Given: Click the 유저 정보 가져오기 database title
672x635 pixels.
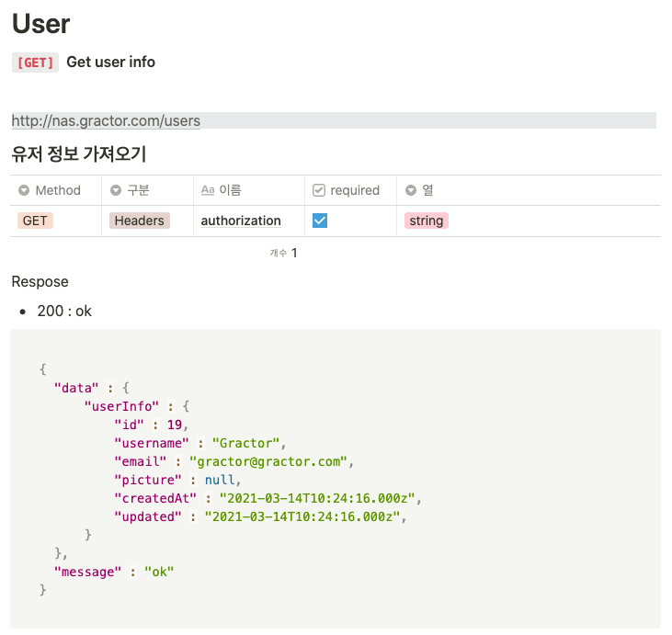Looking at the screenshot, I should point(79,153).
